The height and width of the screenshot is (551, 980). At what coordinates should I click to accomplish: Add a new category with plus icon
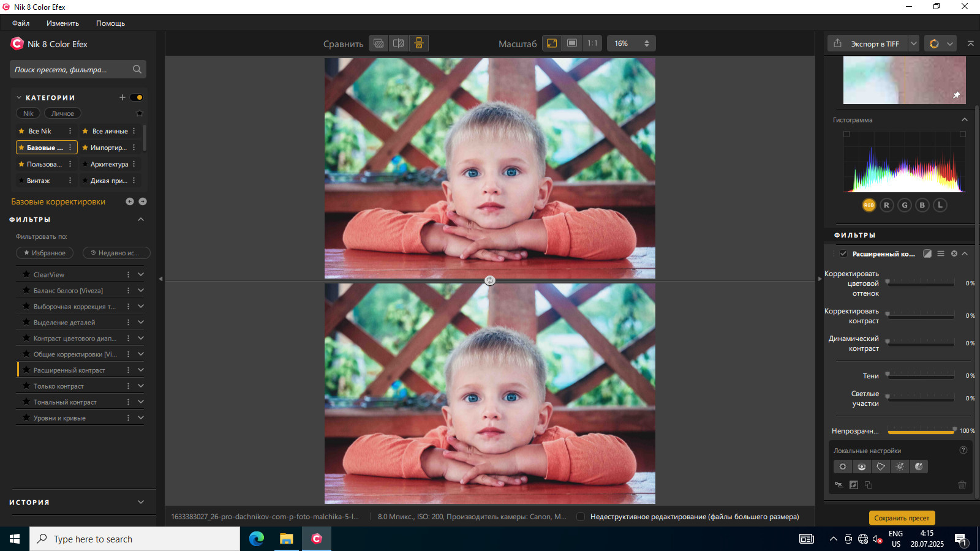point(123,97)
